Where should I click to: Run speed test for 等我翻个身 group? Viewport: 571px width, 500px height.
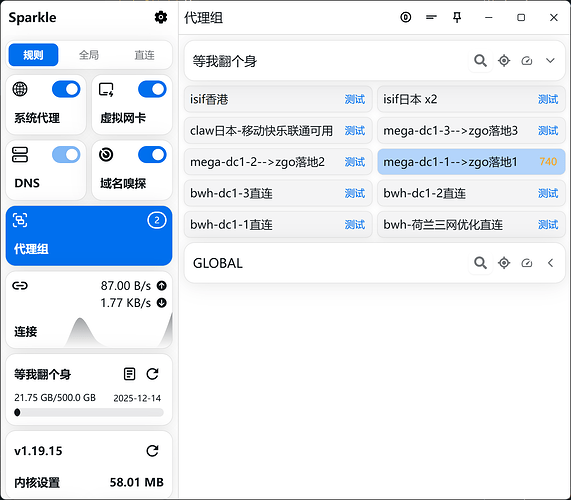[x=527, y=60]
